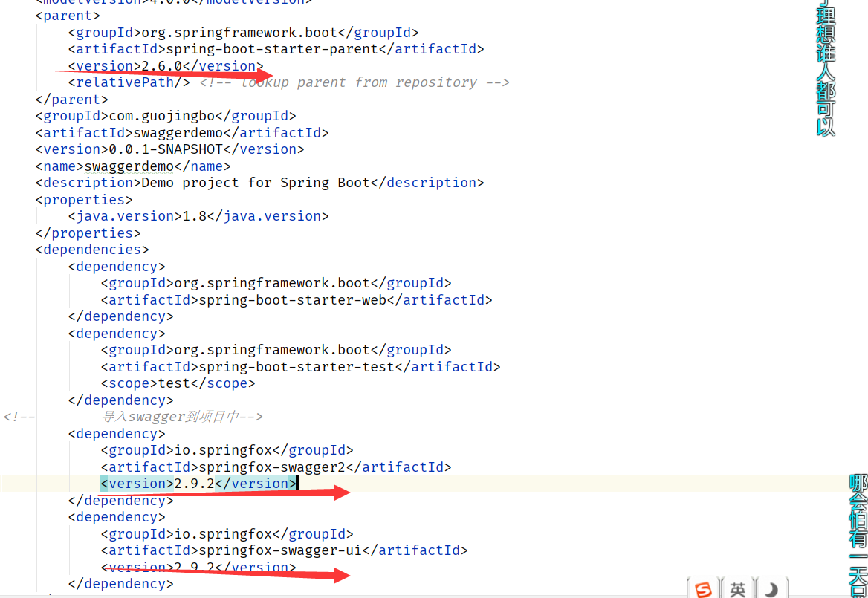This screenshot has height=598, width=868.
Task: Click the closing </parent> tag
Action: (x=71, y=99)
